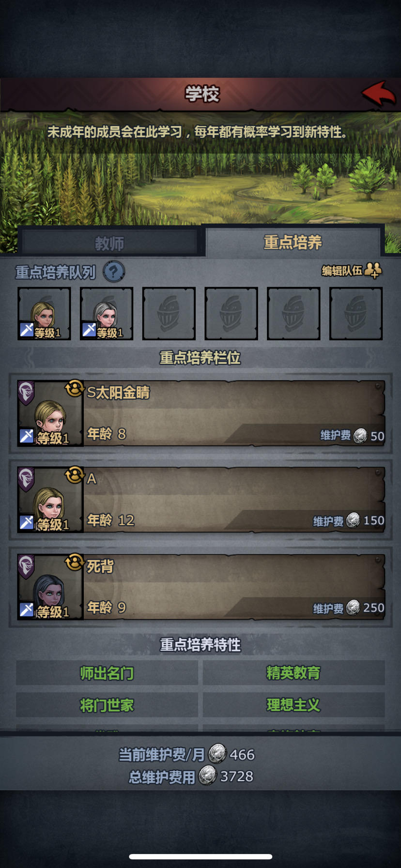Select the grey-haired second queue portrait

point(107,313)
